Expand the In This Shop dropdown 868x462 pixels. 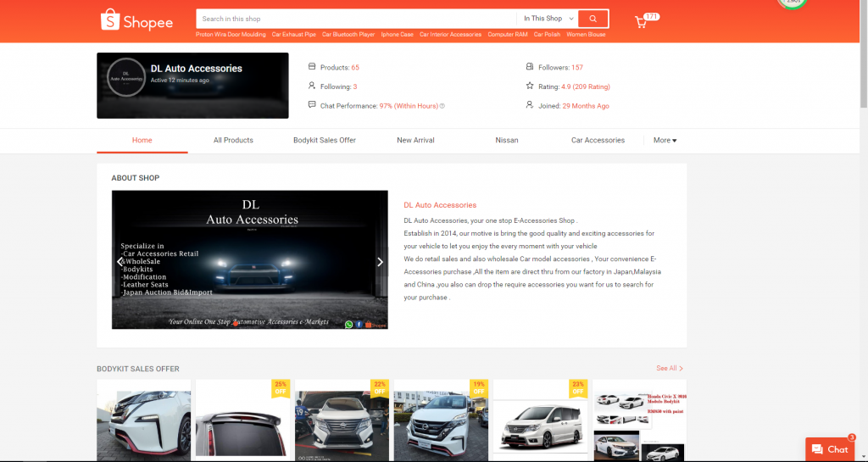click(548, 19)
